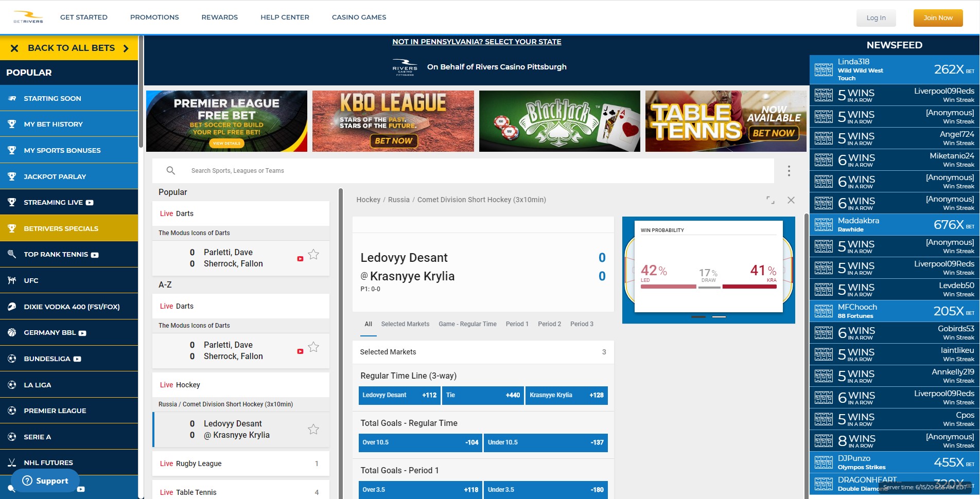This screenshot has height=499, width=980.
Task: Click the Bundesliga soccer ball icon
Action: coord(12,359)
